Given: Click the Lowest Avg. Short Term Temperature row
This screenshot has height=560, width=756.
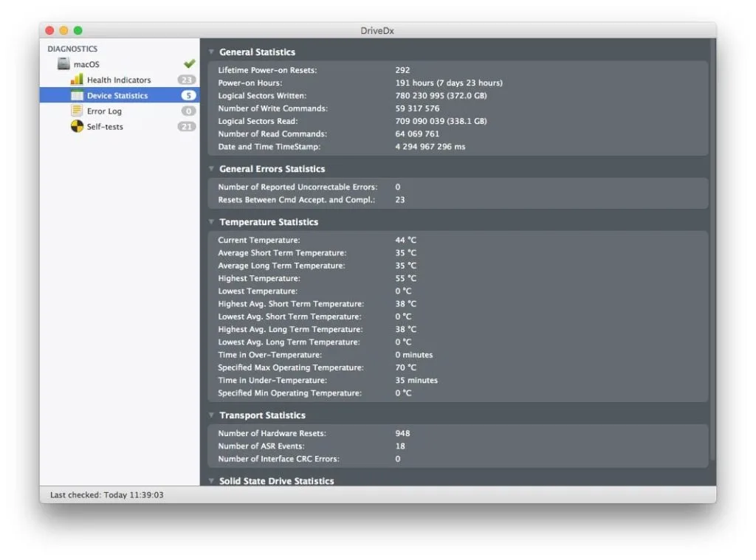Looking at the screenshot, I should [458, 317].
